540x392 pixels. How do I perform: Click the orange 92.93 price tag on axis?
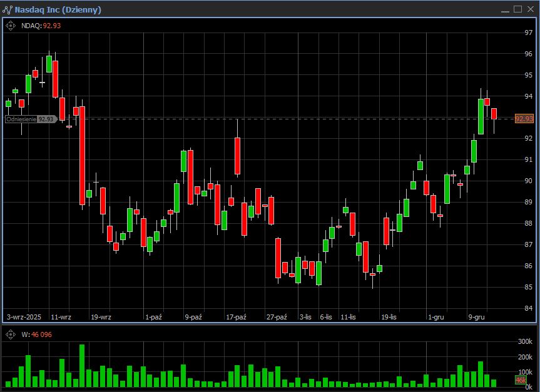pyautogui.click(x=524, y=119)
